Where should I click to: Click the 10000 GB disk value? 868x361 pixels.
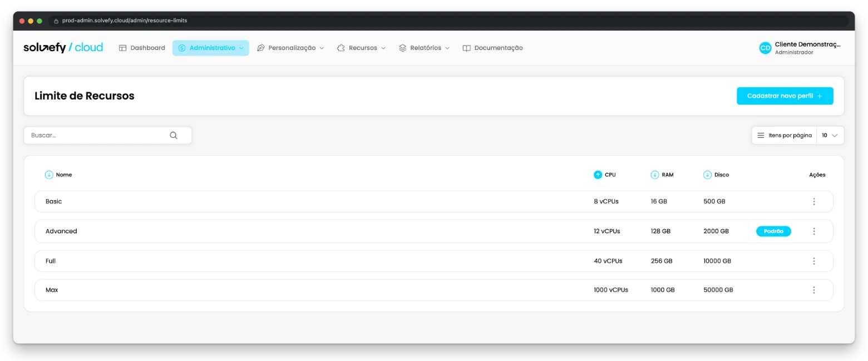point(717,261)
